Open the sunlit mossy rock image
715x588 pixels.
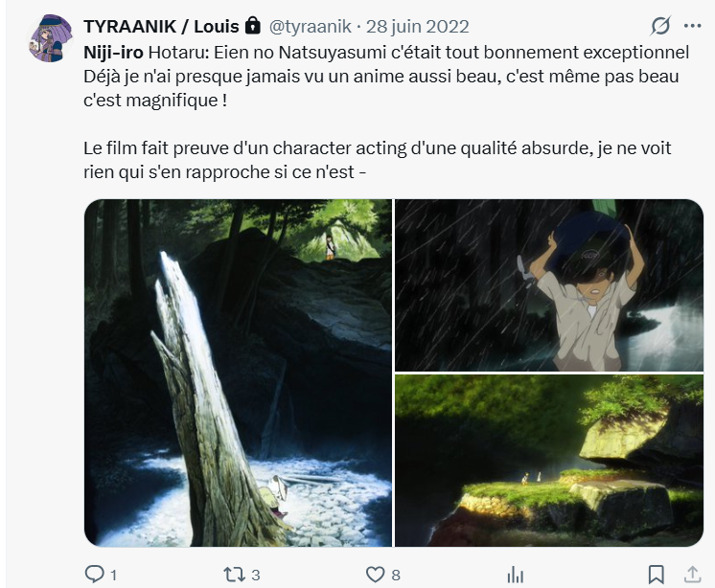[549, 461]
